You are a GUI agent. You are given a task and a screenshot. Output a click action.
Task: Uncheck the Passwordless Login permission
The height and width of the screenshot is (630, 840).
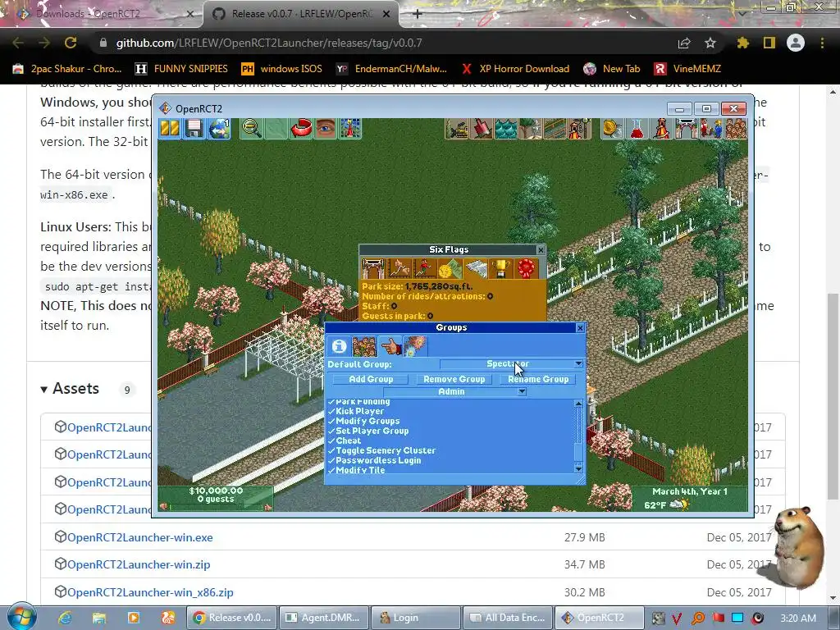click(x=374, y=461)
